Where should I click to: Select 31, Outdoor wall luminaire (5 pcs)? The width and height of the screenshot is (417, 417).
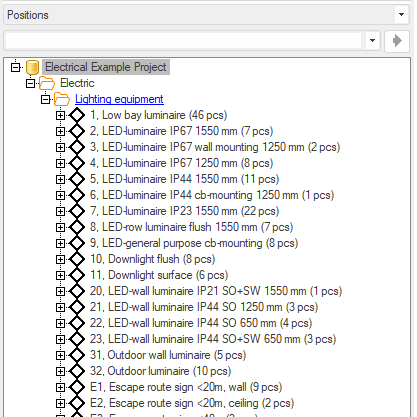[168, 355]
